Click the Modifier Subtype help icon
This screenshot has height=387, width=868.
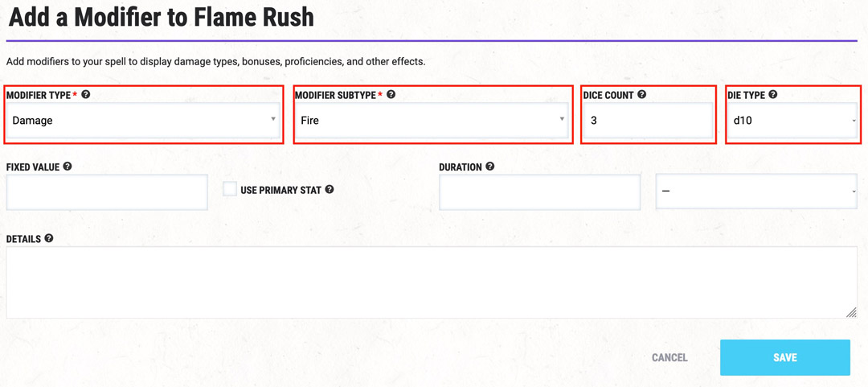[x=391, y=95]
